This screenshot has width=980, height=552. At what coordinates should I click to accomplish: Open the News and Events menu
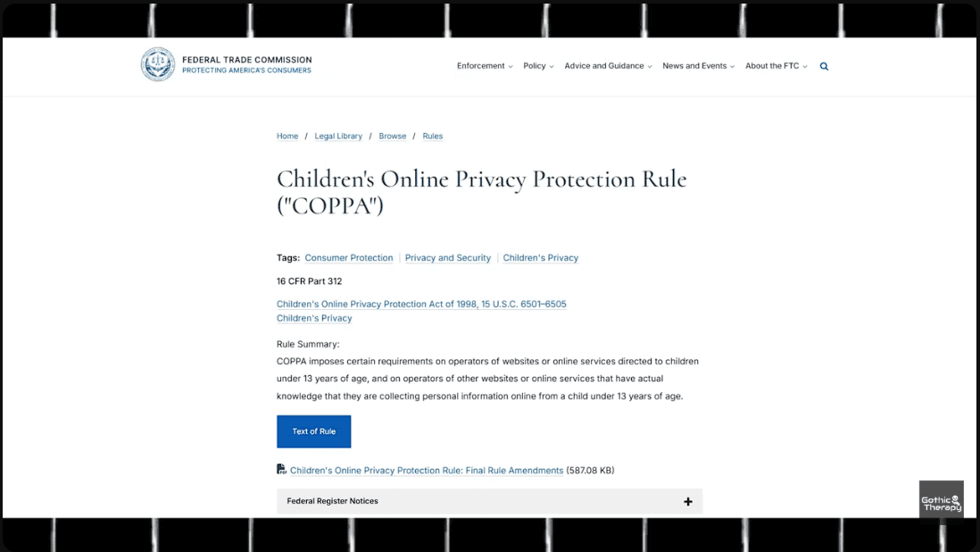[698, 66]
